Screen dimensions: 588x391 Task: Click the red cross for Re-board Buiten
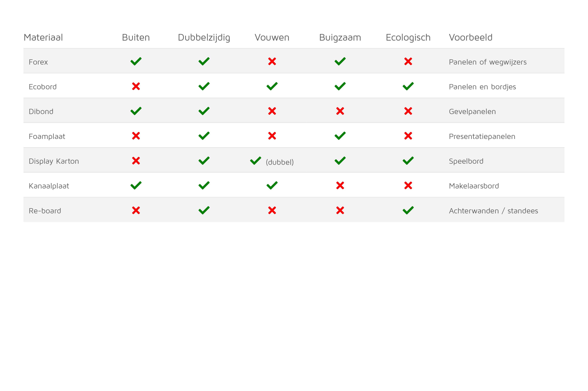[x=136, y=211]
